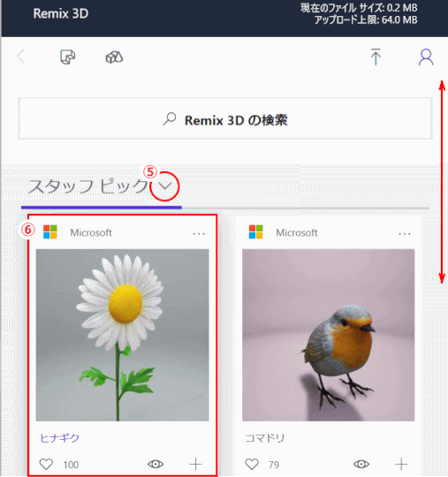Like the コマドリ model with heart

tap(252, 465)
